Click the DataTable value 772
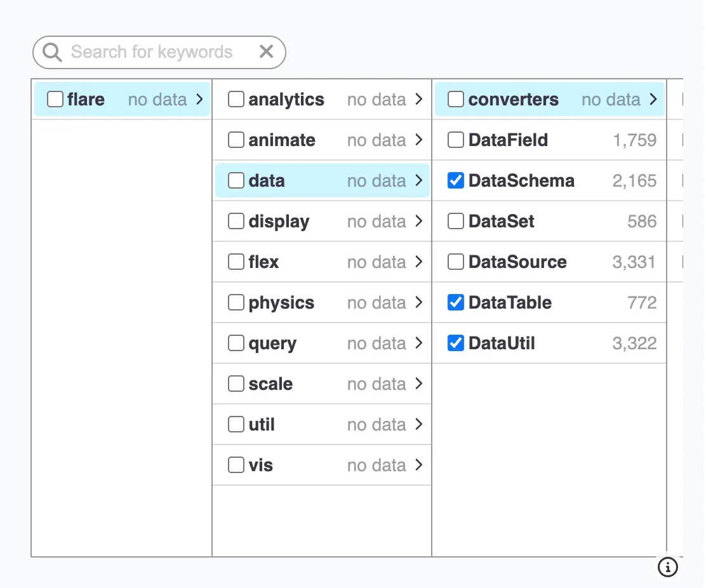Viewport: 706px width, 588px height. pos(642,303)
